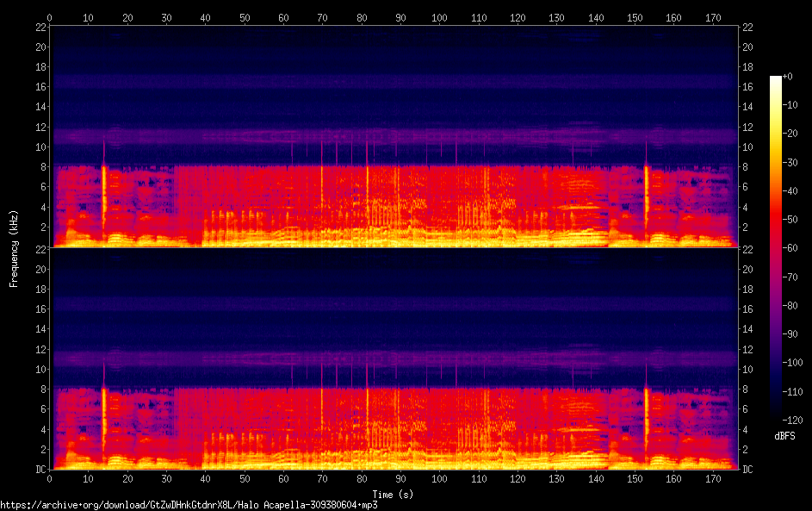Click the DC label at lower channel's bottom-left
Screen dimensions: 812x511
pos(40,470)
